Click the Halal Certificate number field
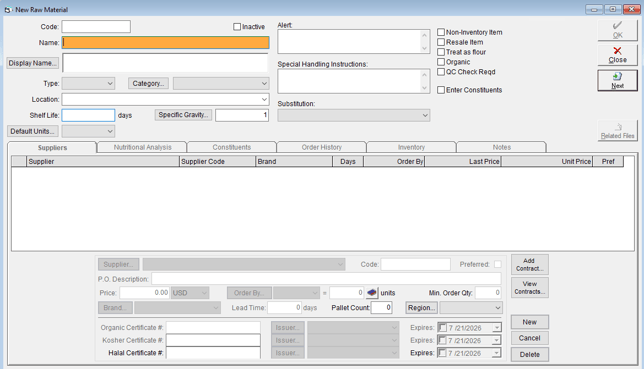Screen dimensions: 644x369 (213, 353)
